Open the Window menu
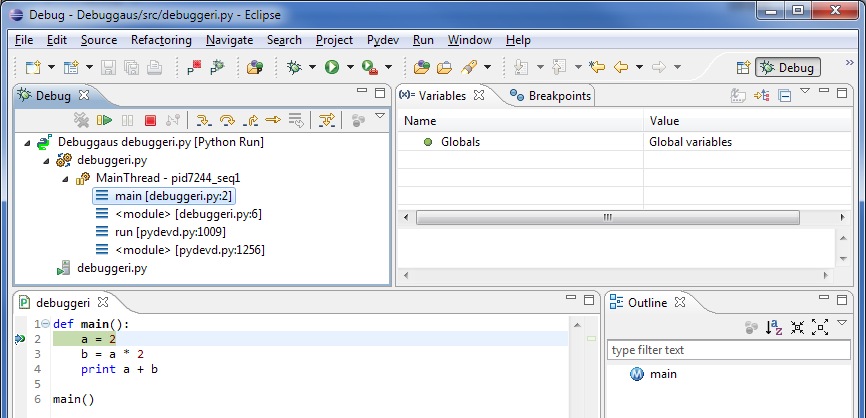This screenshot has width=866, height=418. pos(470,40)
